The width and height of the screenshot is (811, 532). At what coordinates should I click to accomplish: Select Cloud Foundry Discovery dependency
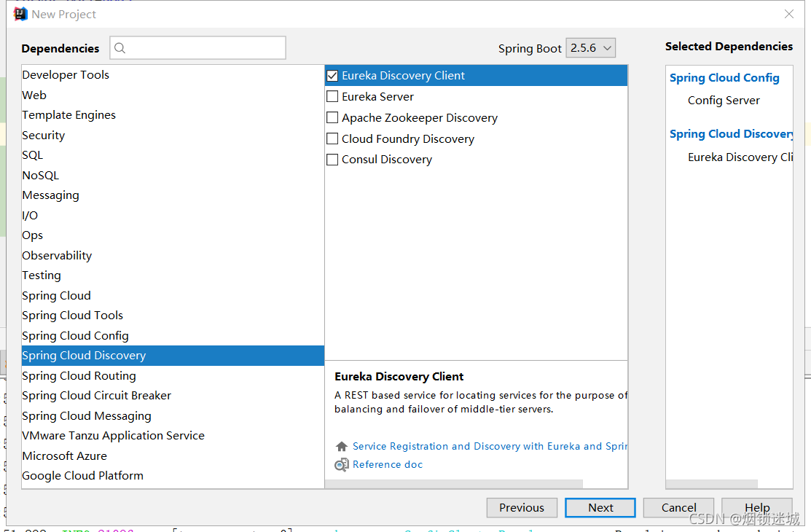(x=333, y=138)
